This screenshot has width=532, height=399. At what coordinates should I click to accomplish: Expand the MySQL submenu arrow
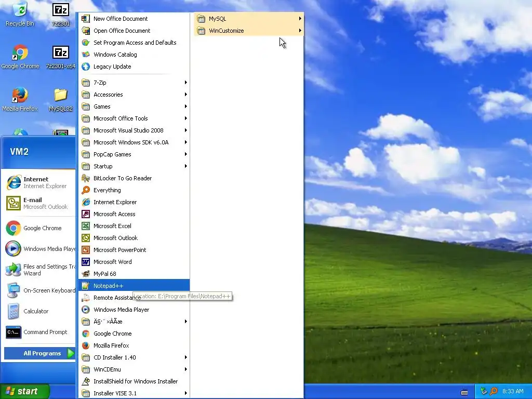point(300,19)
